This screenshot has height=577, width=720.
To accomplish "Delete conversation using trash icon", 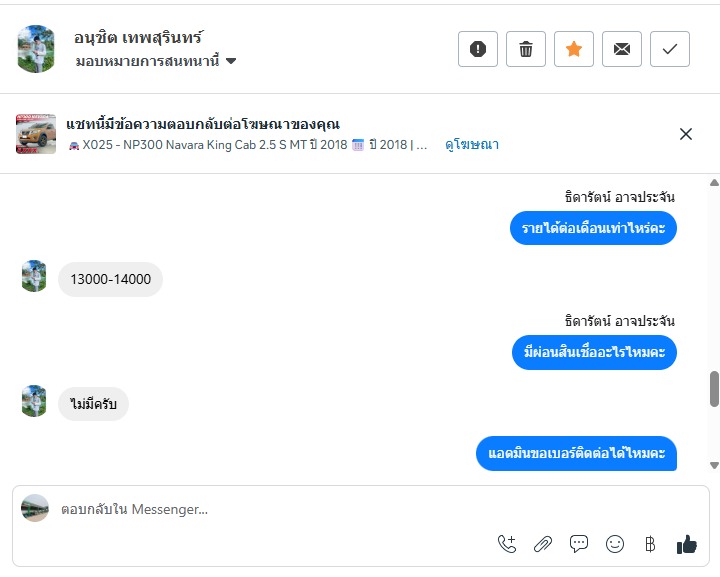I will point(526,49).
